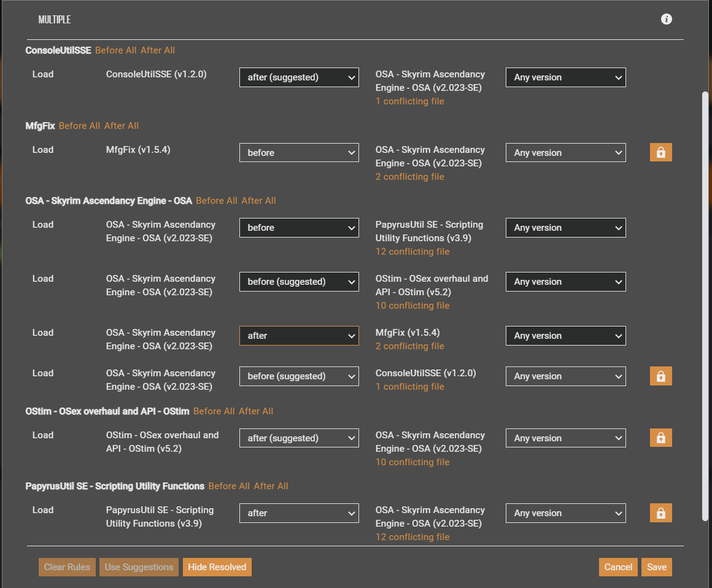Click 'Before All' beside OSA - Skyrim Ascendancy Engine

[216, 201]
